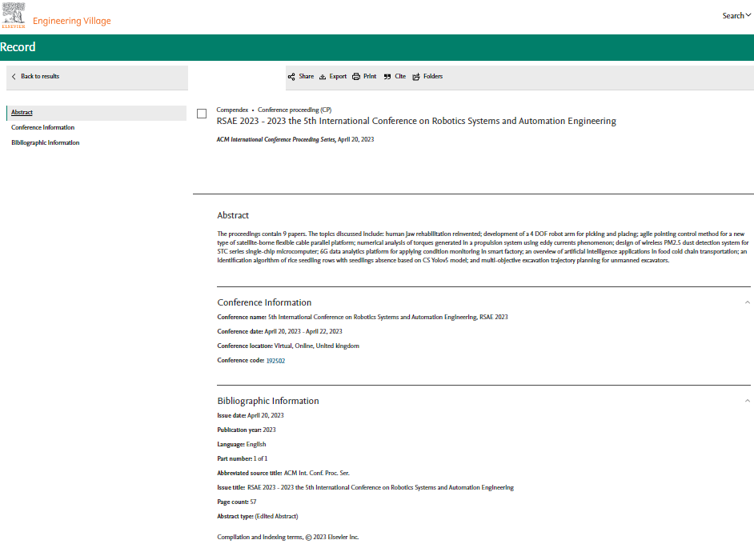This screenshot has height=560, width=754.
Task: Click the Share label
Action: point(307,76)
